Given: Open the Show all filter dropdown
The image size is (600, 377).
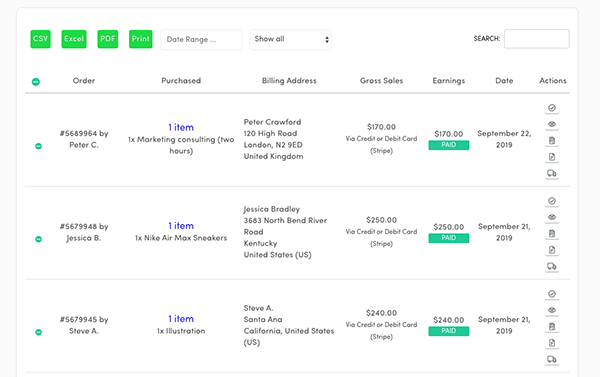Looking at the screenshot, I should pos(290,39).
